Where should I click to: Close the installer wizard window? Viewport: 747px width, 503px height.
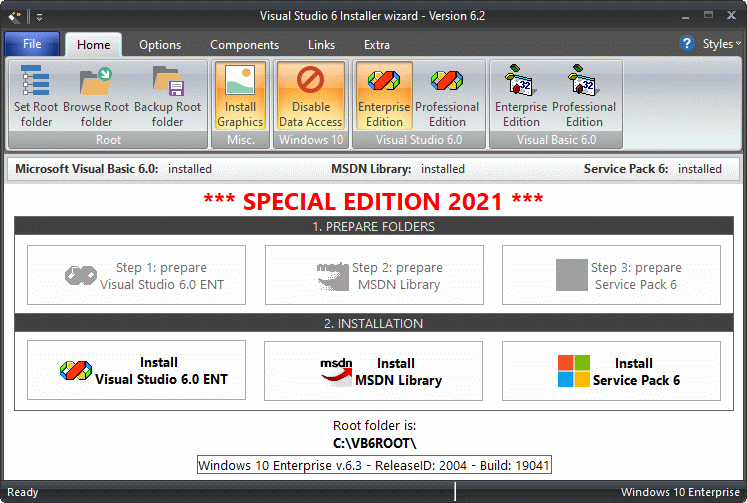(x=731, y=15)
